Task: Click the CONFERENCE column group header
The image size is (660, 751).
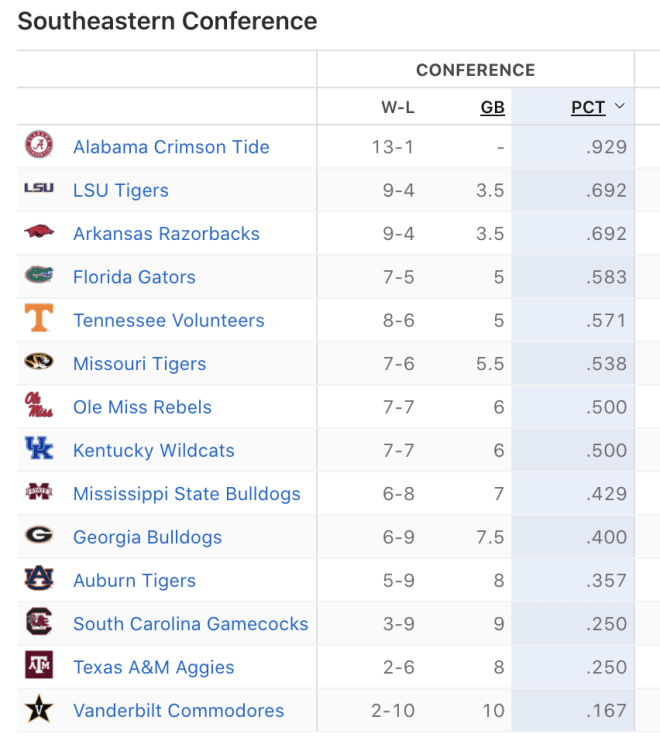Action: tap(476, 70)
